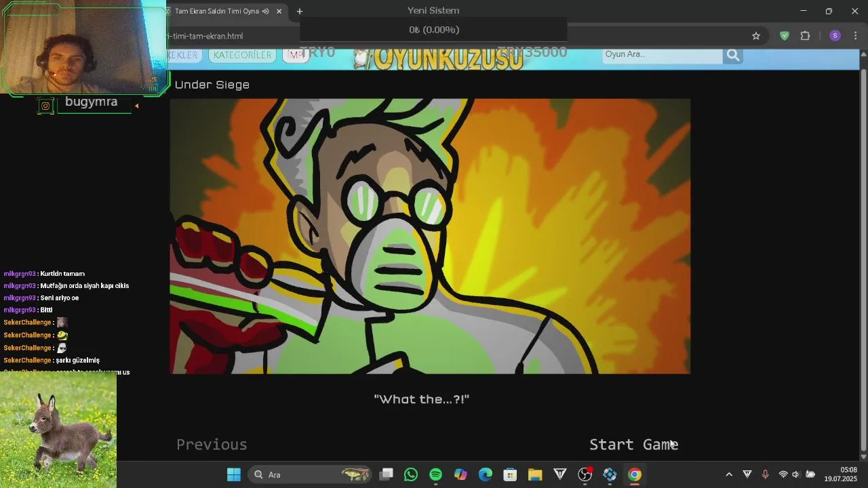The width and height of the screenshot is (868, 488).
Task: Click the 'Yeni Sistem' overlay title
Action: coord(433,11)
